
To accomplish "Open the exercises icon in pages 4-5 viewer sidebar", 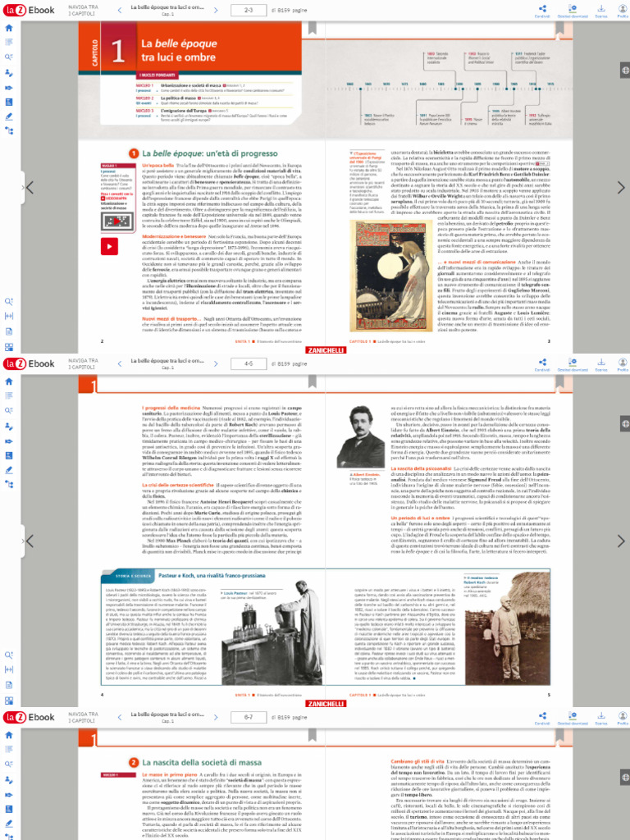I will point(8,455).
